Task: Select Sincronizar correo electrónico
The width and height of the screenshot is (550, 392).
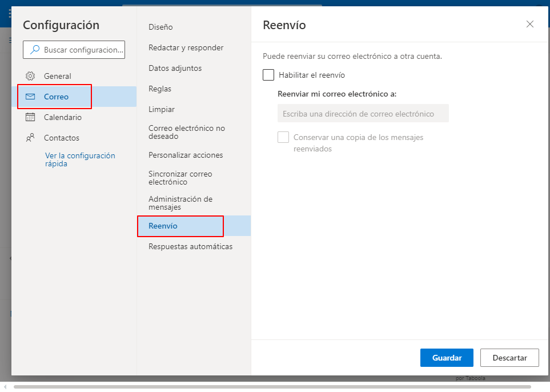Action: (180, 178)
